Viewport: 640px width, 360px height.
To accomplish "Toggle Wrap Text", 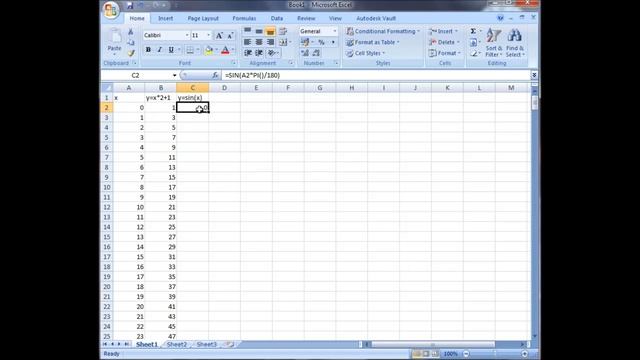I will pos(282,31).
